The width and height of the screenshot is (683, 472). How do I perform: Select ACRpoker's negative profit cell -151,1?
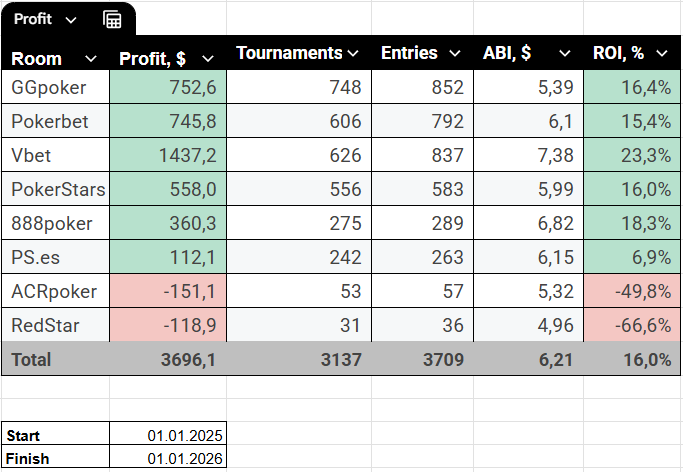(167, 291)
